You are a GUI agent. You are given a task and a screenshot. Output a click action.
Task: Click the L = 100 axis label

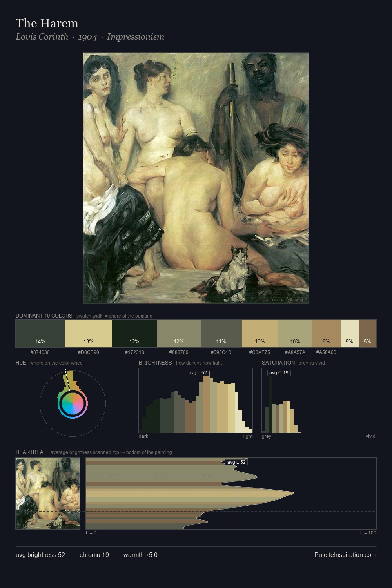[368, 532]
